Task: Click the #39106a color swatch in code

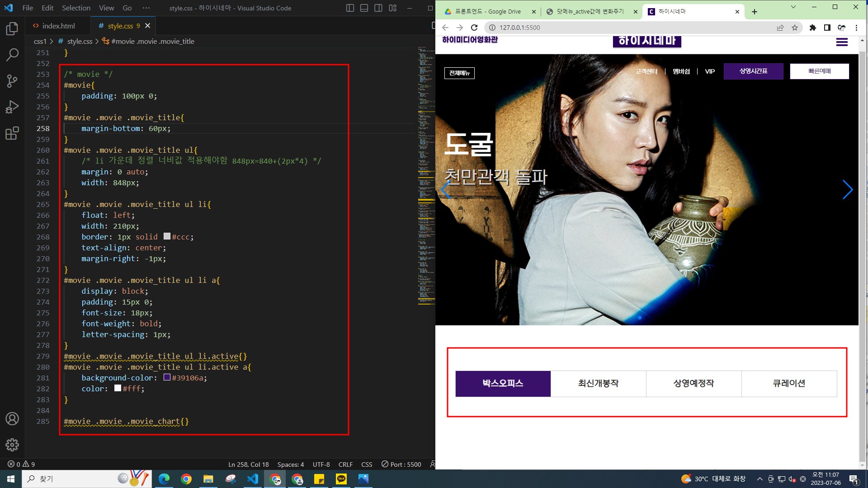Action: (167, 377)
